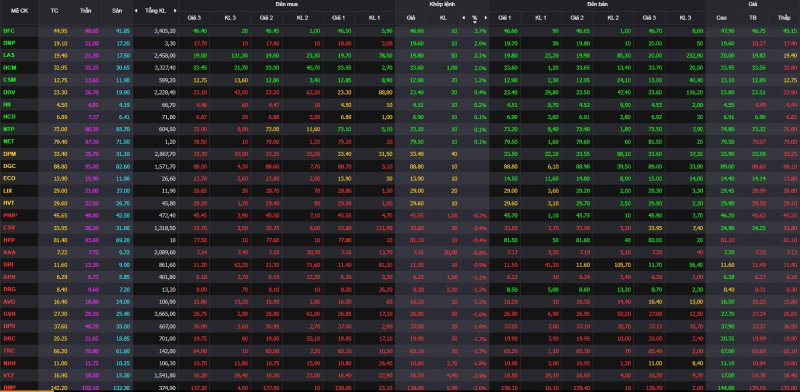Click the Trần column header

click(x=85, y=10)
